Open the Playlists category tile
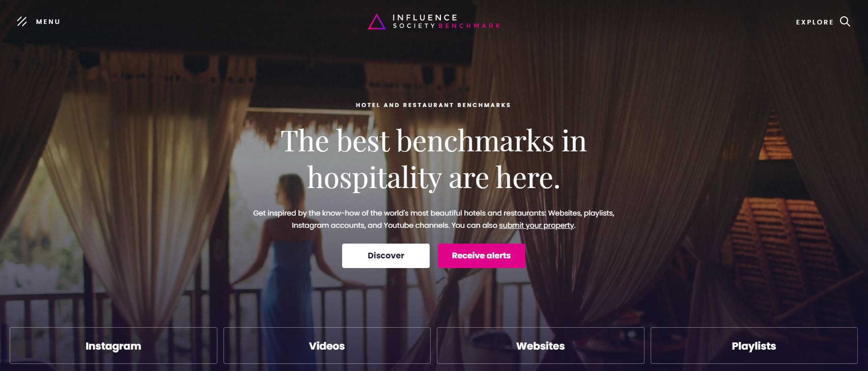The height and width of the screenshot is (371, 868). pos(754,346)
